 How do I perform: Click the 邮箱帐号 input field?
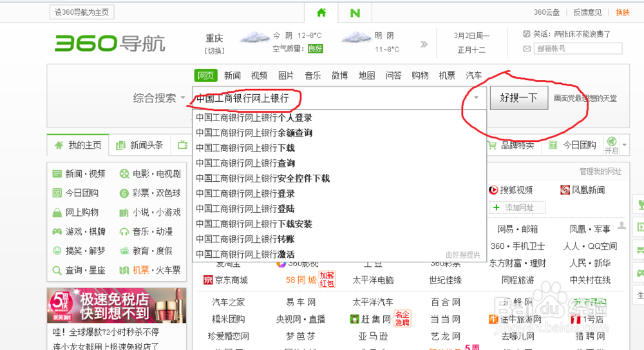point(578,49)
